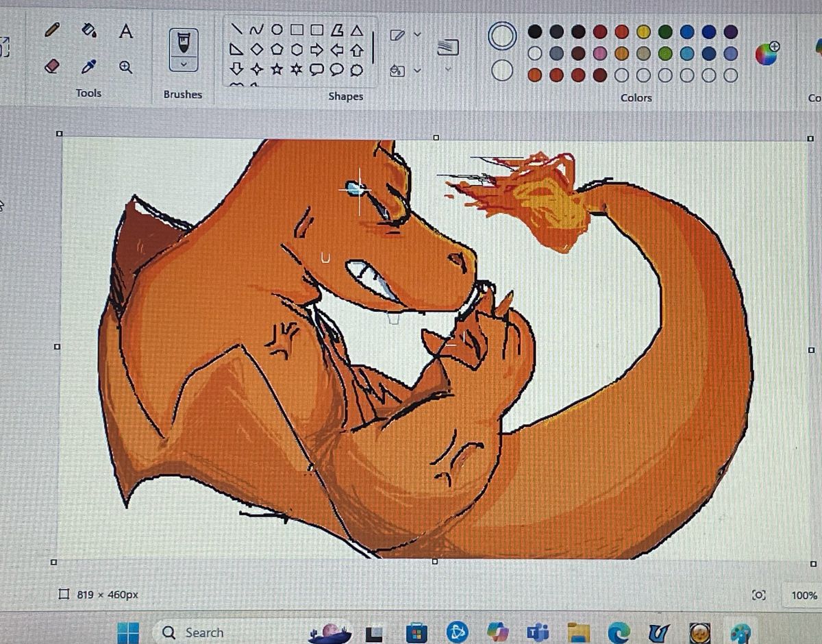Viewport: 822px width, 644px height.
Task: Click the Shapes gallery scrollbar
Action: pyautogui.click(x=373, y=47)
